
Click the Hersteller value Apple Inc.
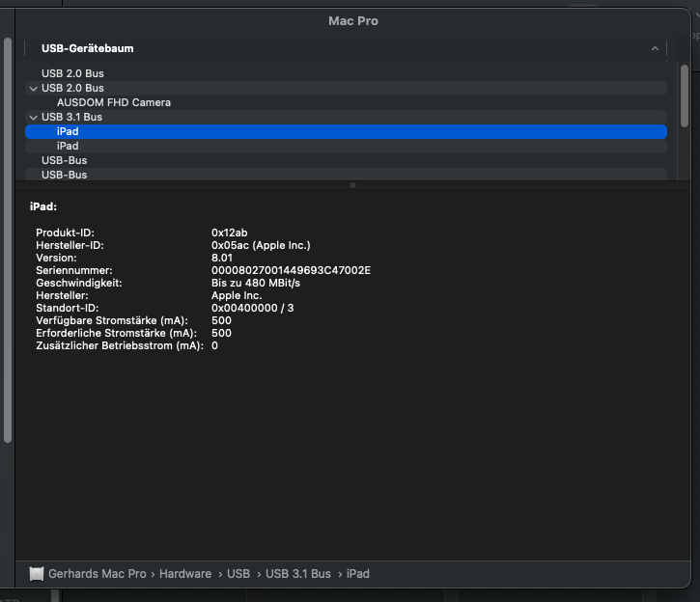pos(237,295)
